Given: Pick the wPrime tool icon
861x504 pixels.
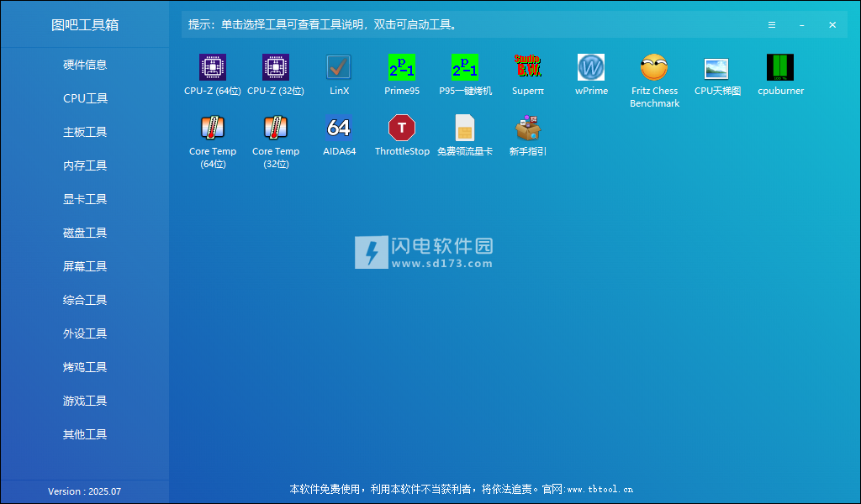Looking at the screenshot, I should [591, 67].
